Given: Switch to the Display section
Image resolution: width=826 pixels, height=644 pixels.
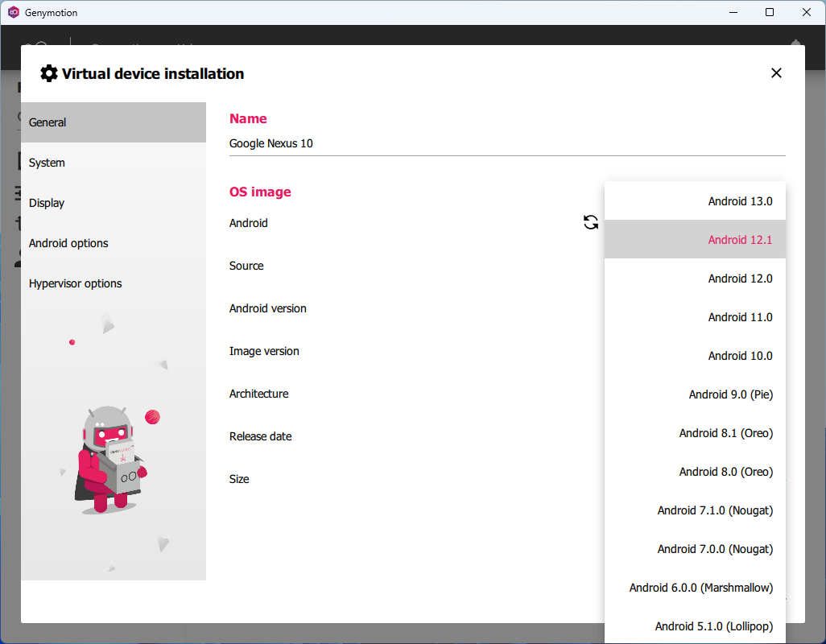Looking at the screenshot, I should (114, 203).
